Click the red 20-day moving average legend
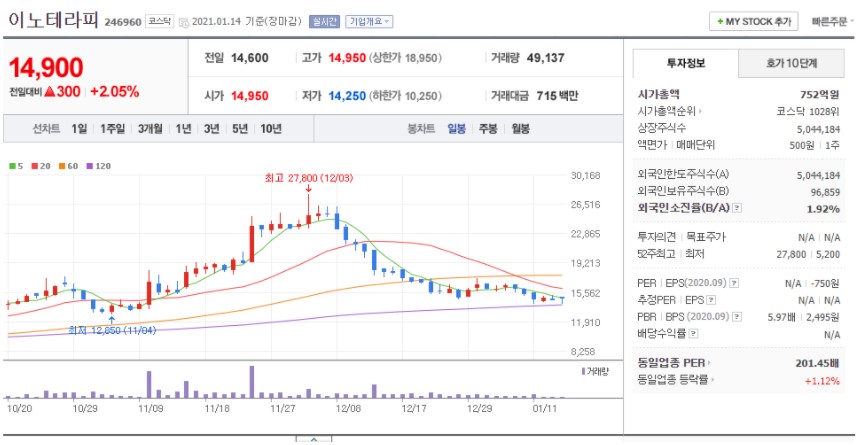Viewport: 857px width, 445px height. click(40, 166)
